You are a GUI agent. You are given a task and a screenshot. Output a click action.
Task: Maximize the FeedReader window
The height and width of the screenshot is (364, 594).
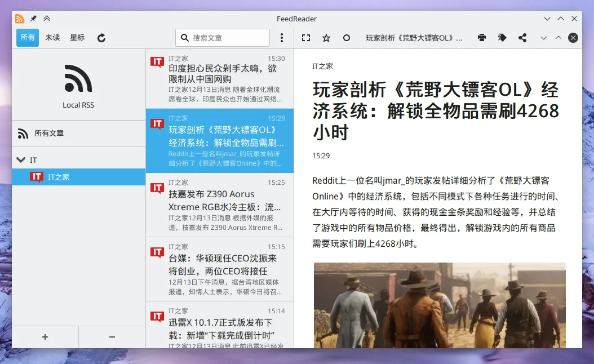click(561, 19)
